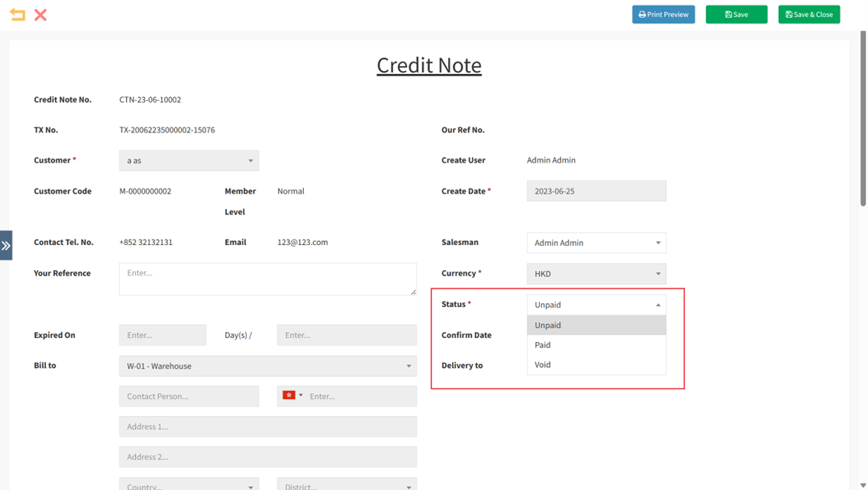Open the Customer dropdown

click(189, 160)
